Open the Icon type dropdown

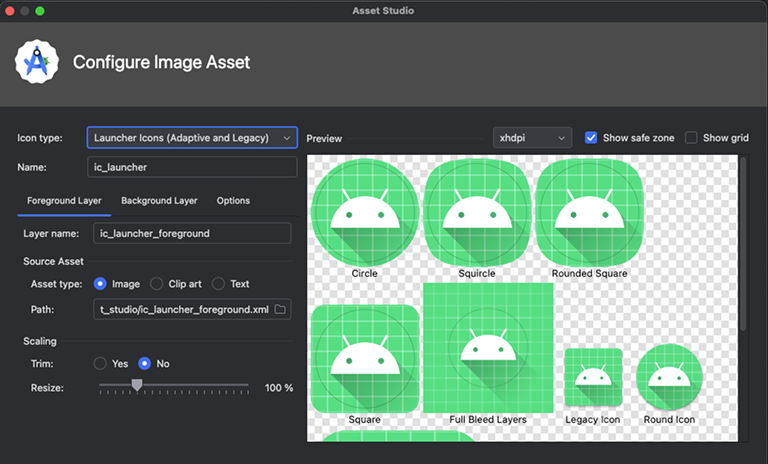tap(192, 138)
